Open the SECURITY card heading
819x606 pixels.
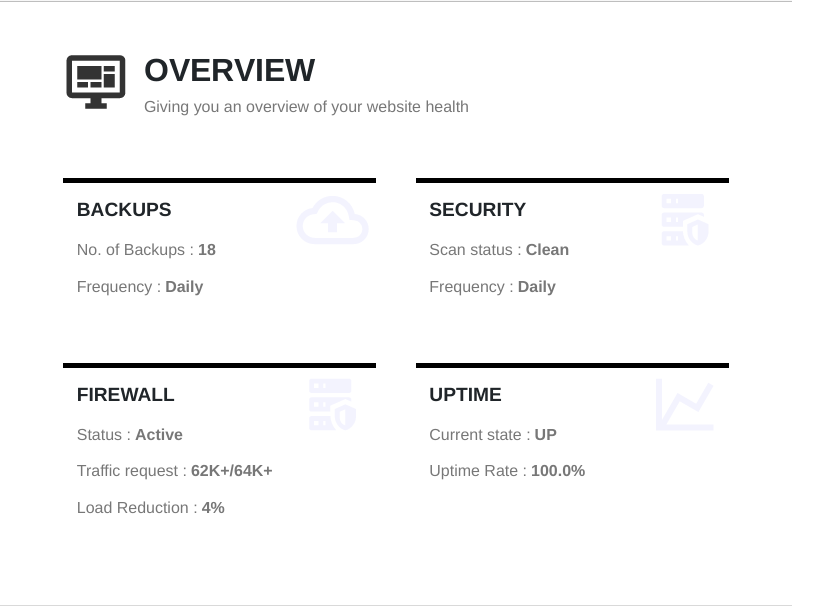click(x=477, y=210)
